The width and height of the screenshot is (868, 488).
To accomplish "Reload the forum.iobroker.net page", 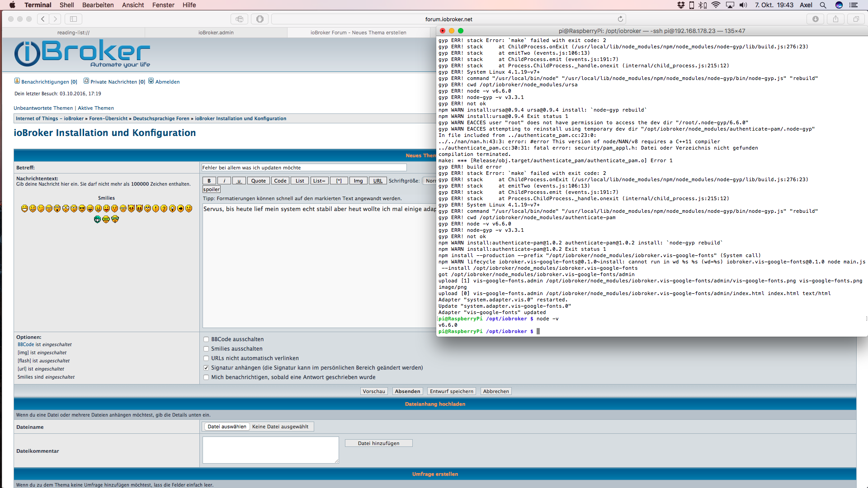I will coord(620,19).
